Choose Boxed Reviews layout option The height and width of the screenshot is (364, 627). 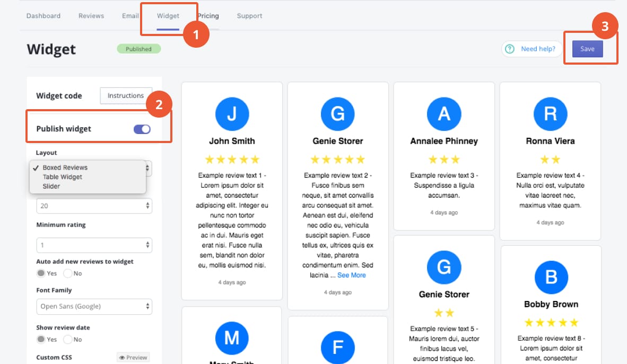(65, 167)
